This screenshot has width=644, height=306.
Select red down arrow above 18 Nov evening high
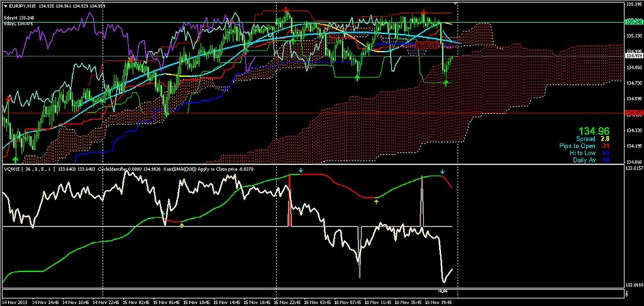coord(423,13)
